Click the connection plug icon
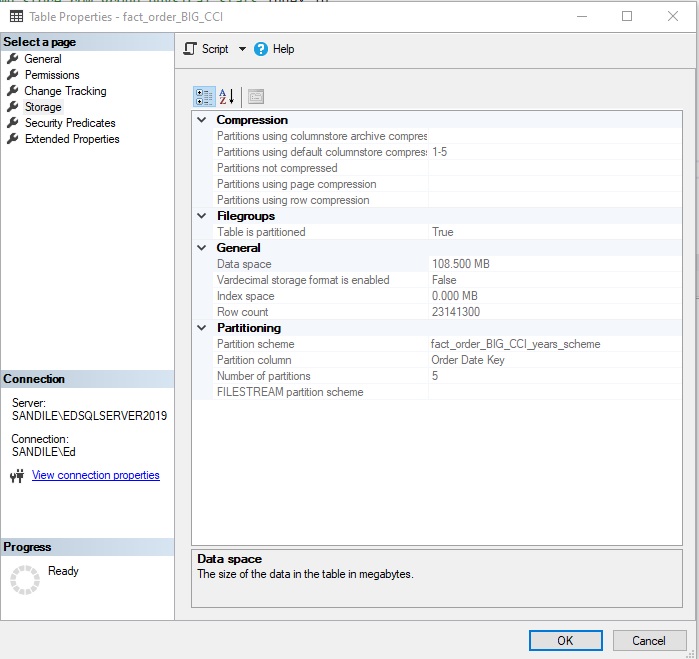The image size is (699, 659). (17, 476)
